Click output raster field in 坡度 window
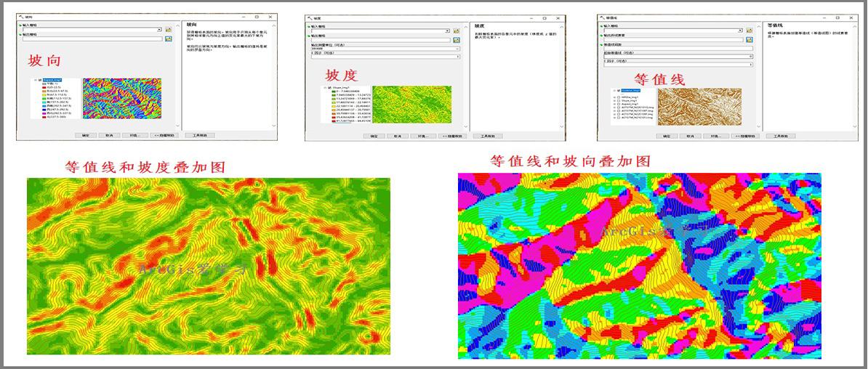This screenshot has width=868, height=369. (381, 41)
